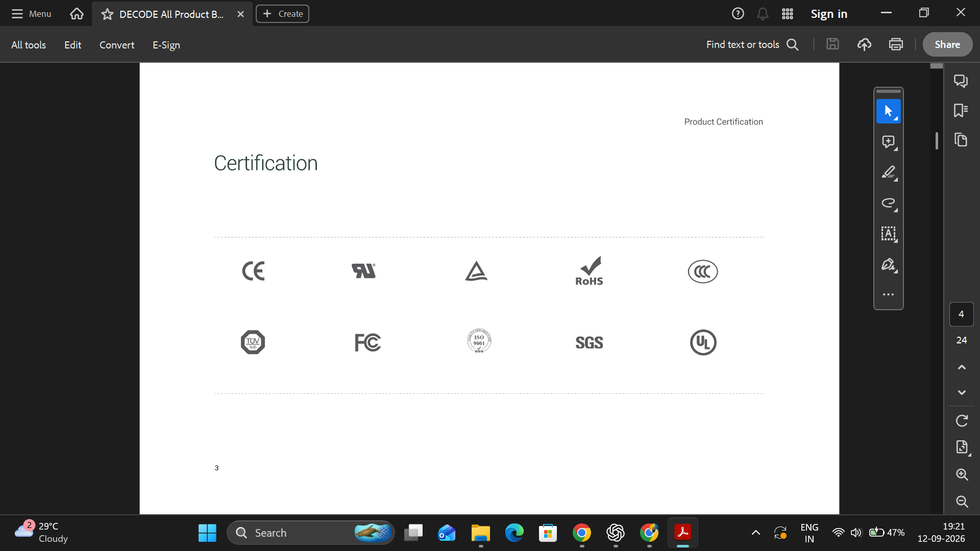Click the CCC certification logo
Image resolution: width=980 pixels, height=551 pixels.
(x=703, y=271)
